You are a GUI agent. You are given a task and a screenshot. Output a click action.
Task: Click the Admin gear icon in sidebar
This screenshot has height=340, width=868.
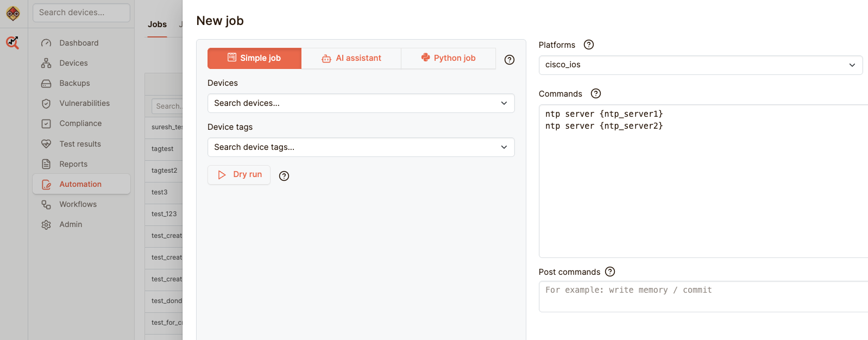click(46, 224)
